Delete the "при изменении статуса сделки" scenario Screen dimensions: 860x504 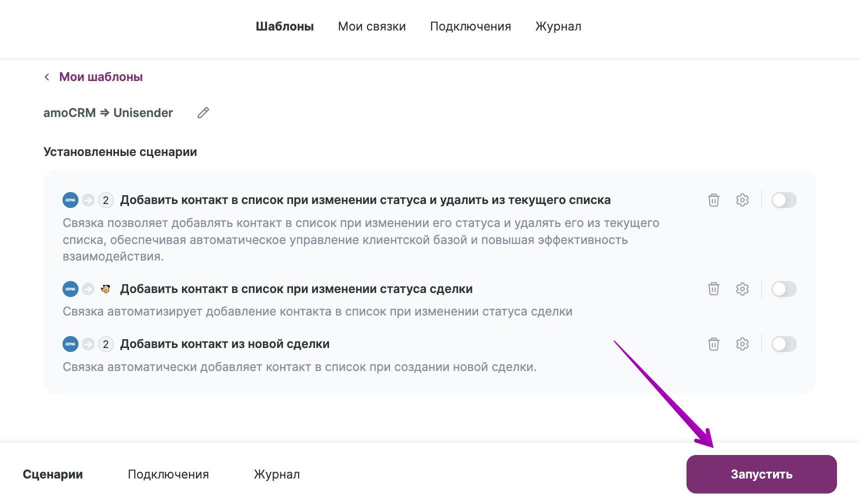coord(713,289)
